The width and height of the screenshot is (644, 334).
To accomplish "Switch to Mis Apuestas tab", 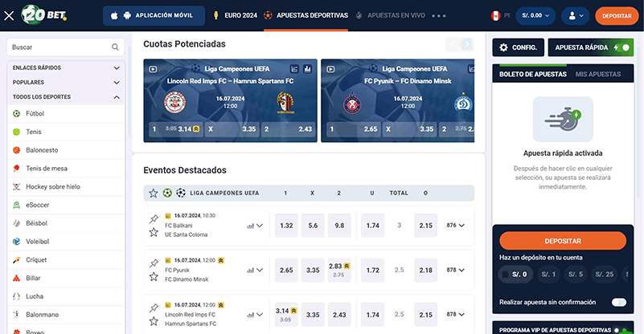I will coord(598,75).
